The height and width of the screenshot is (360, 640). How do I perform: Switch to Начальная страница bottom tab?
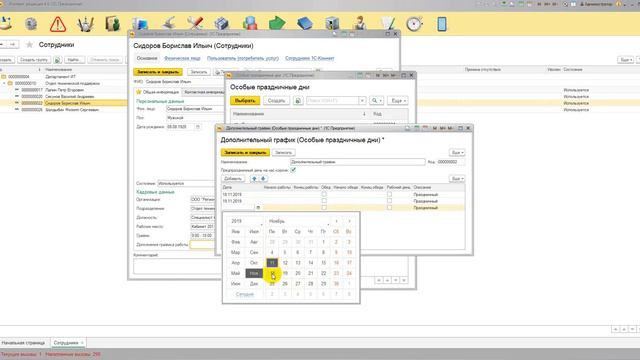point(24,343)
